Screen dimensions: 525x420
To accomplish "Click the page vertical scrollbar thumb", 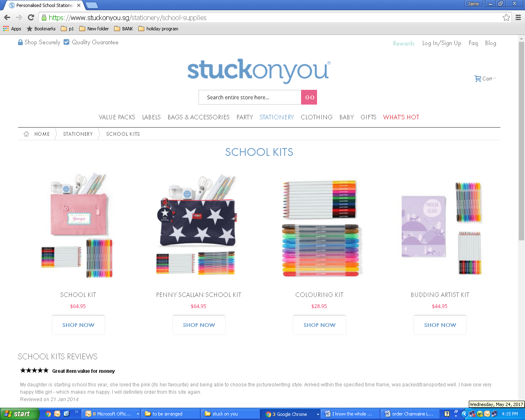I will pyautogui.click(x=521, y=141).
